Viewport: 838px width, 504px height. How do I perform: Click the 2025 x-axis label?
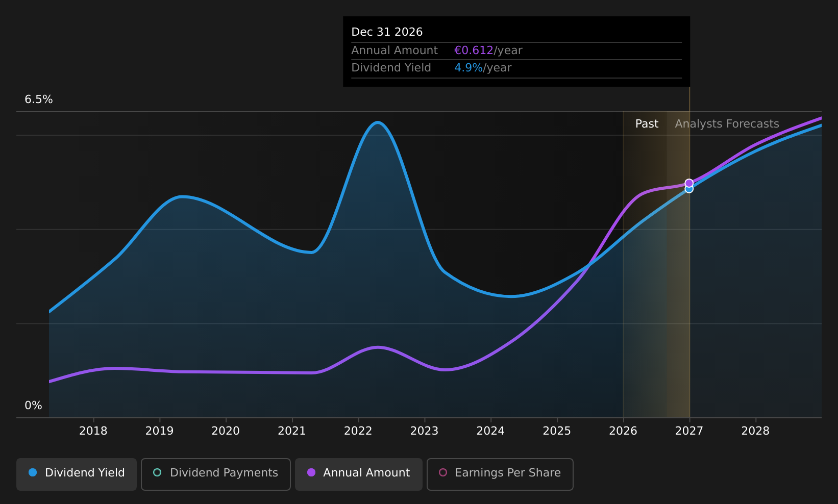pyautogui.click(x=557, y=431)
